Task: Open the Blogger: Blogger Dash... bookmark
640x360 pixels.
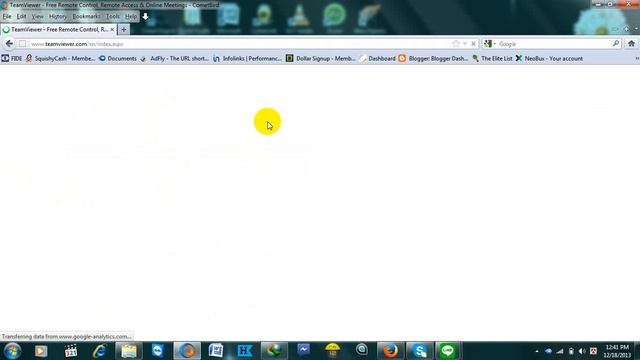Action: (433, 58)
